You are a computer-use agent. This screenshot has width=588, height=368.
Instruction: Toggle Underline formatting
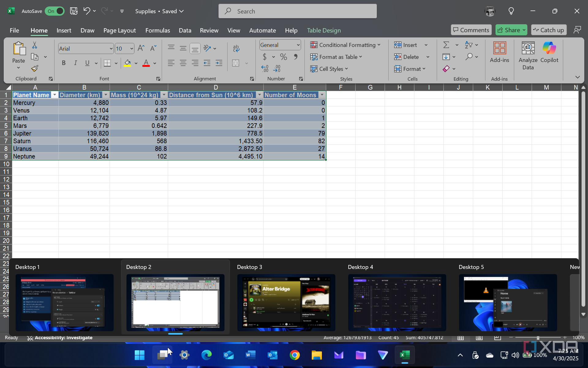(87, 63)
